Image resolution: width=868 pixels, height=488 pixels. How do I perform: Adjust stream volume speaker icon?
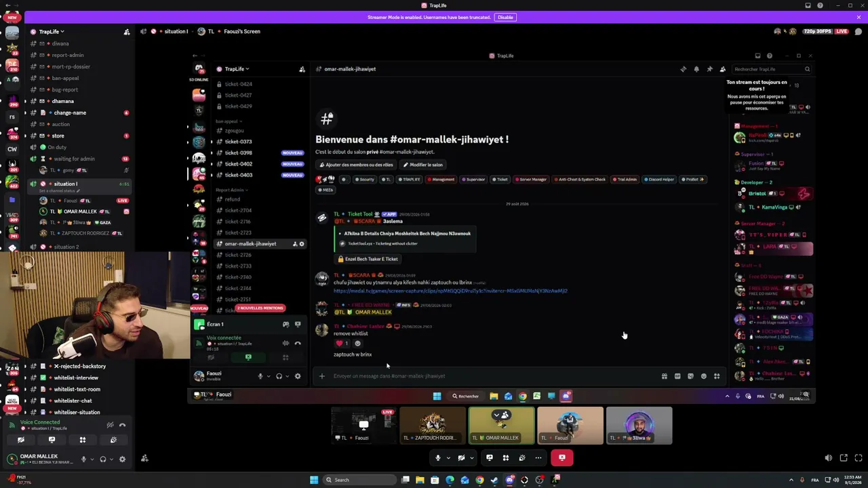tap(829, 458)
